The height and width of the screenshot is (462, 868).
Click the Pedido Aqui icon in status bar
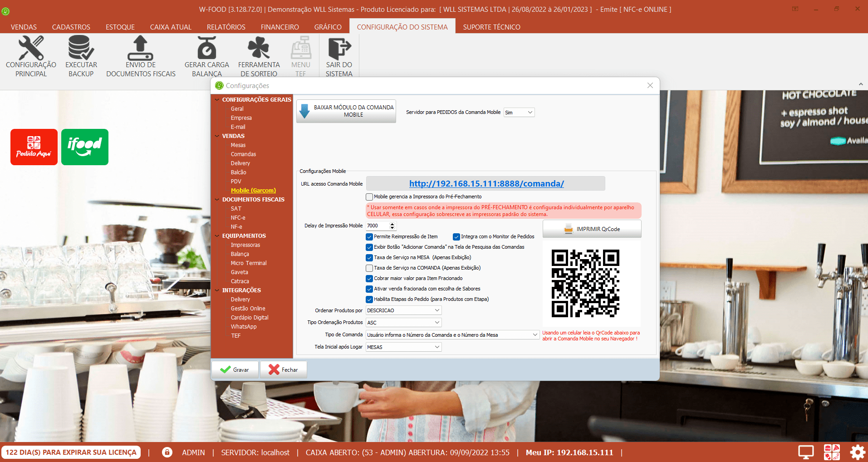point(832,452)
